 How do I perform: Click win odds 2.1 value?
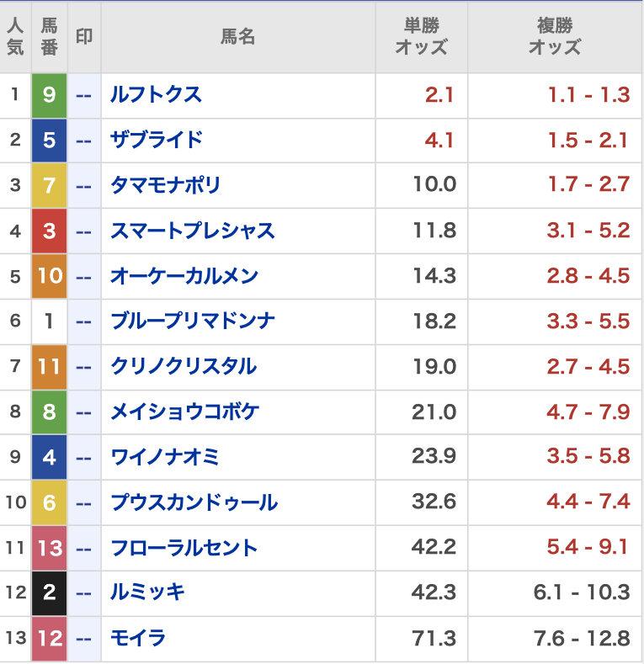pos(439,94)
